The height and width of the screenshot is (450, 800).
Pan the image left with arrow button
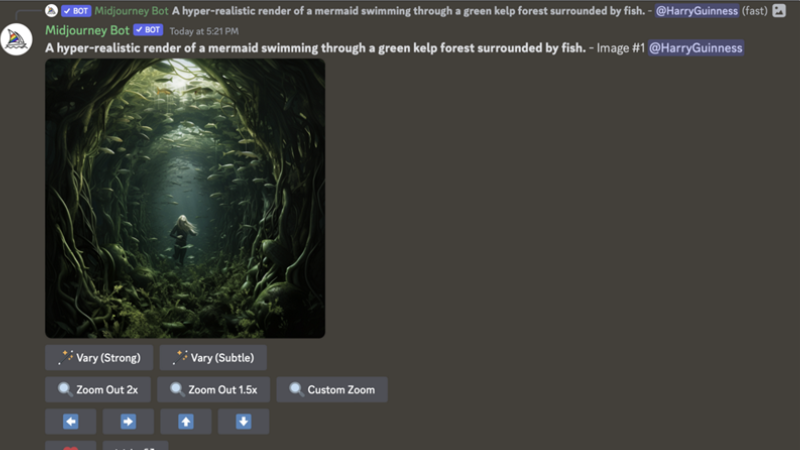70,421
